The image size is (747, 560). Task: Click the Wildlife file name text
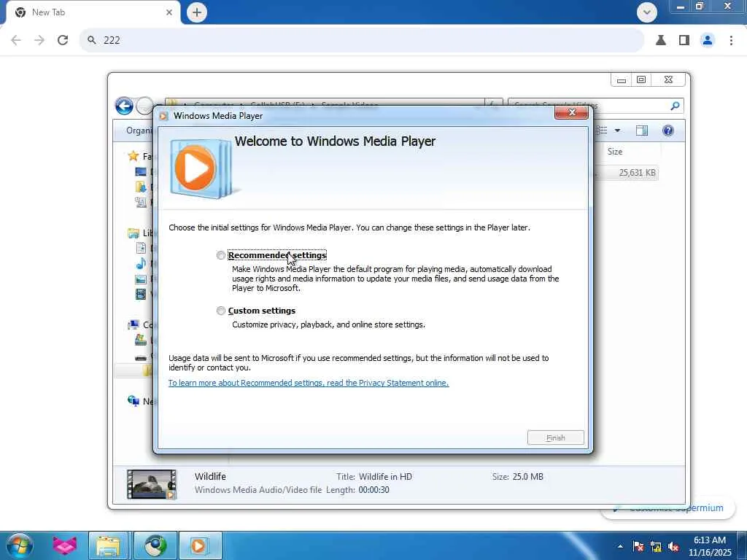pyautogui.click(x=210, y=476)
